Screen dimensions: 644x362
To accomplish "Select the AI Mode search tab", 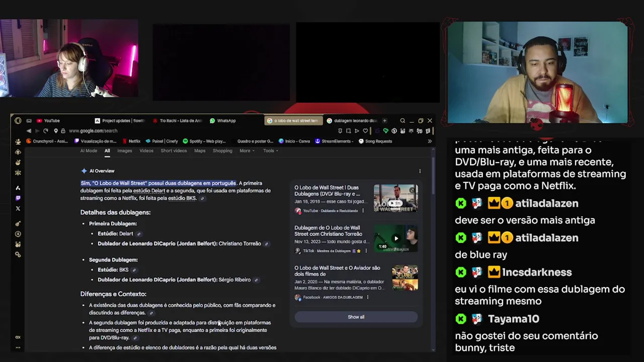I will (89, 151).
